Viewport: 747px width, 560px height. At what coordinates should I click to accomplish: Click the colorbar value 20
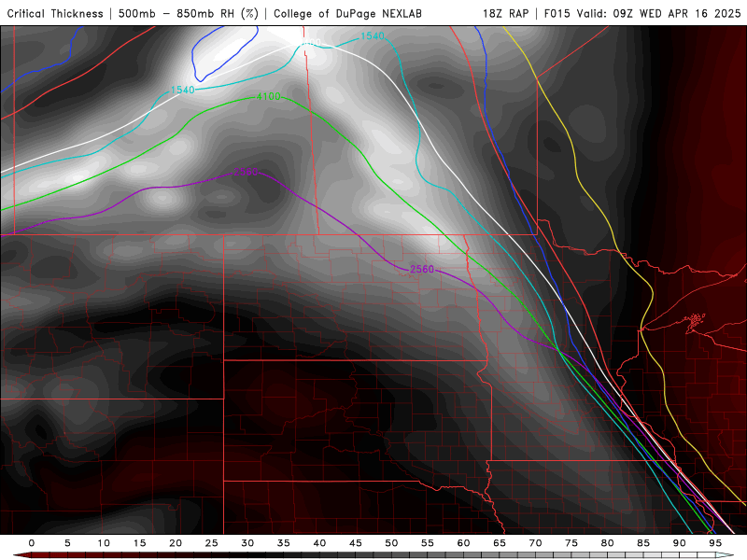coord(176,543)
